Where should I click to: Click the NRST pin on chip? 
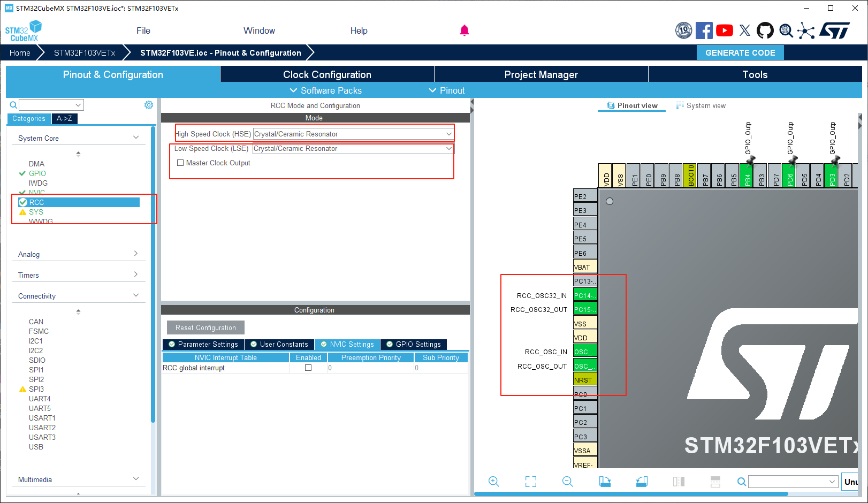point(585,380)
